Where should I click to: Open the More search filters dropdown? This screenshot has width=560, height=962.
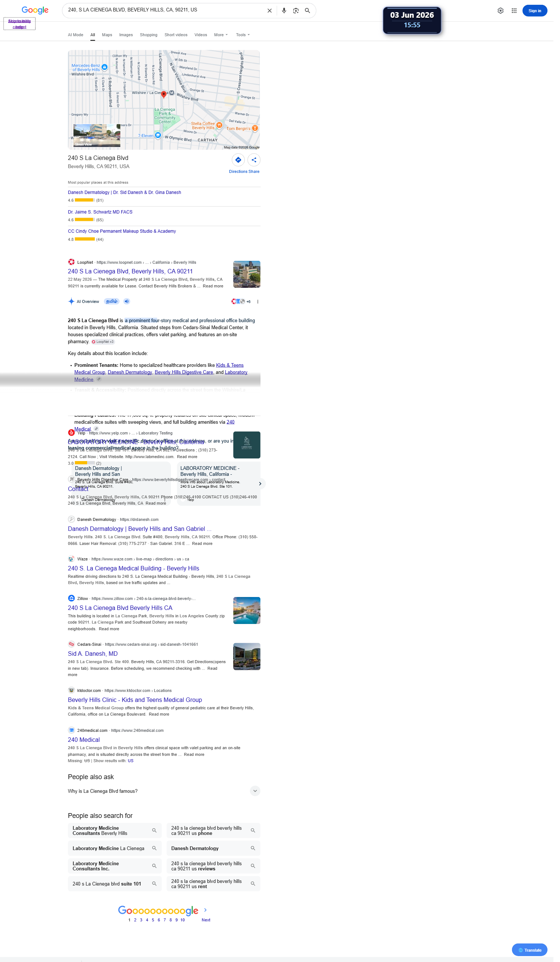(x=221, y=35)
